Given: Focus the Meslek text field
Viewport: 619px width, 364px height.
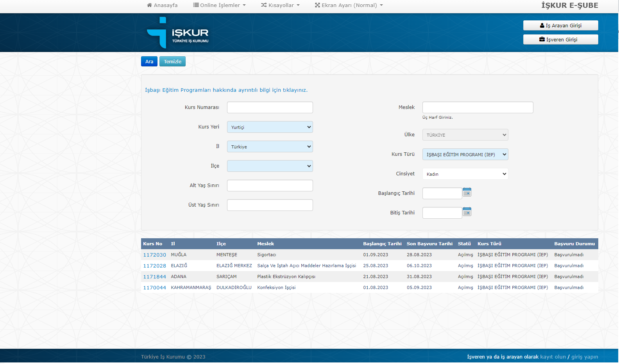Looking at the screenshot, I should [x=478, y=107].
